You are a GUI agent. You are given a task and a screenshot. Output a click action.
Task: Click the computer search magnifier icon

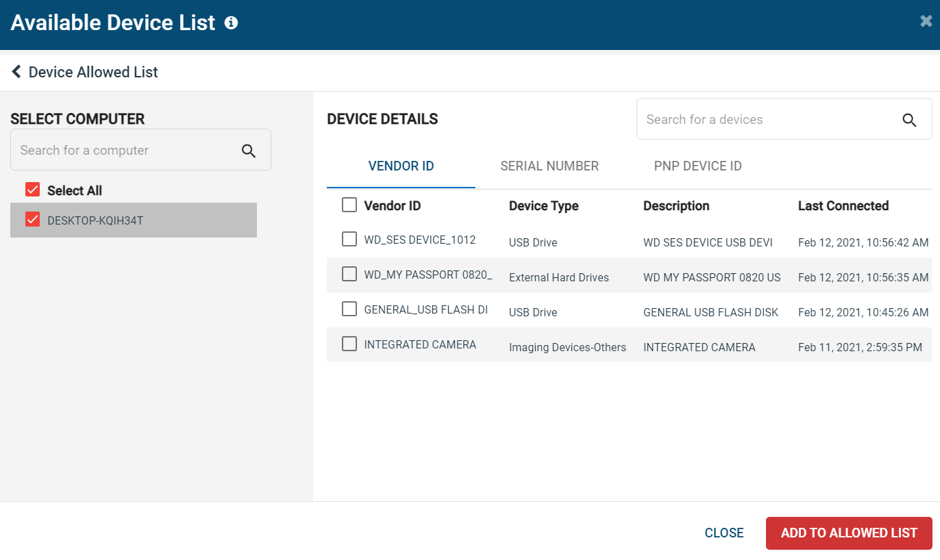[x=249, y=151]
